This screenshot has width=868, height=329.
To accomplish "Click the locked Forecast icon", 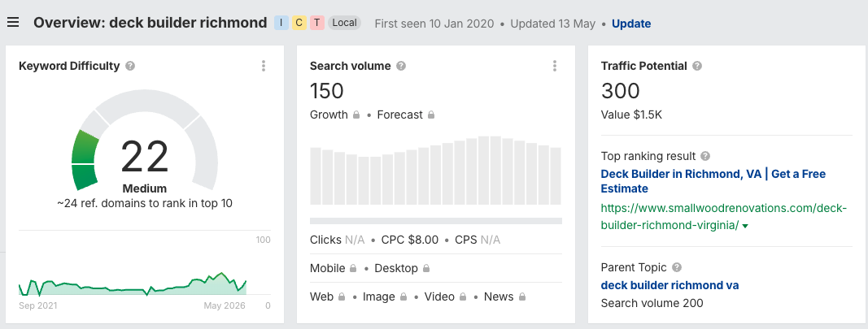I will [x=431, y=115].
